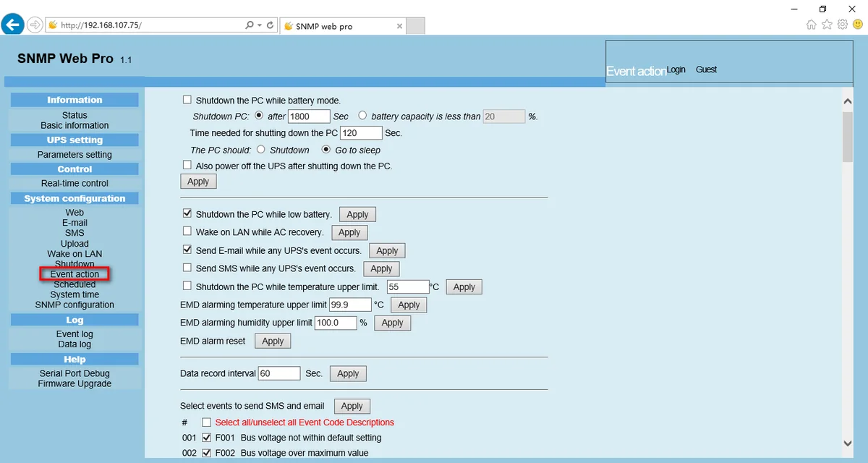Apply the Send SMS event setting

[x=381, y=268]
